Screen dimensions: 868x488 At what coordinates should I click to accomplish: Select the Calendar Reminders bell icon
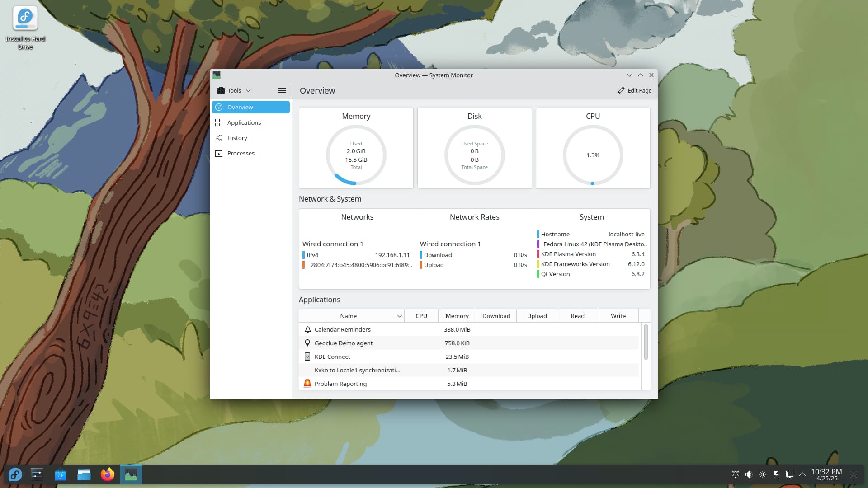coord(307,329)
